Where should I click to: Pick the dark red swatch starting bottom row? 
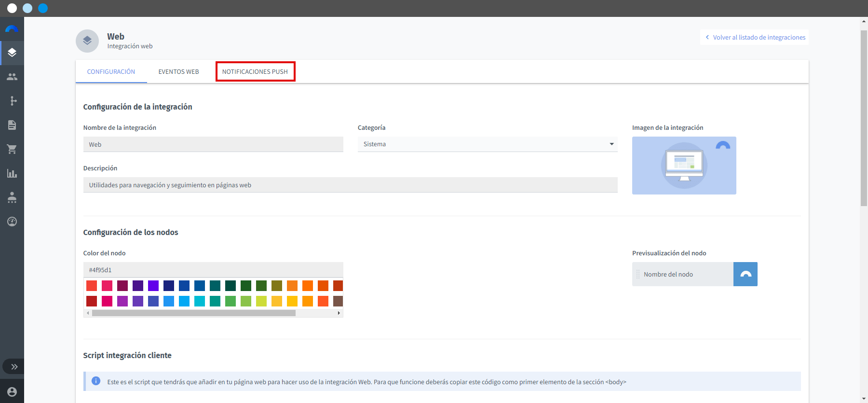[92, 301]
